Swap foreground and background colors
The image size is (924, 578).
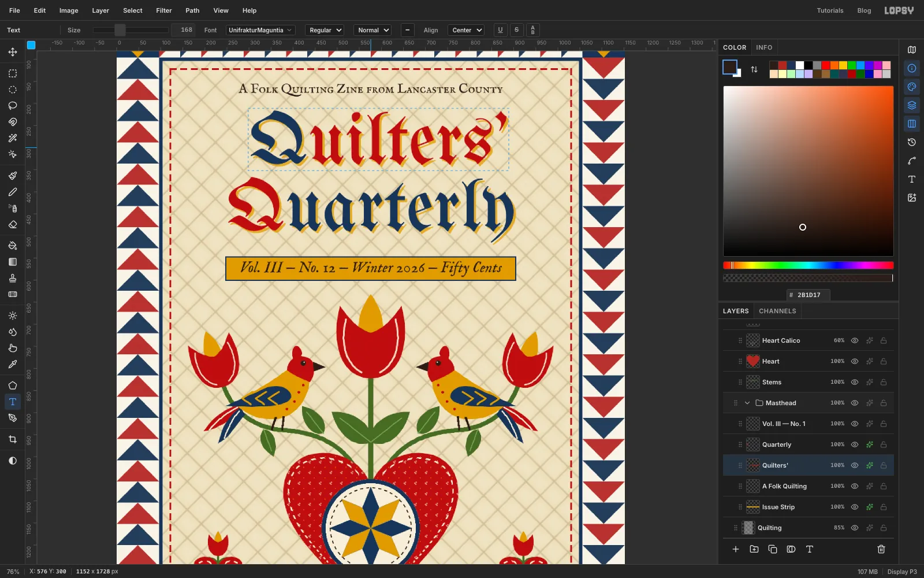[754, 69]
